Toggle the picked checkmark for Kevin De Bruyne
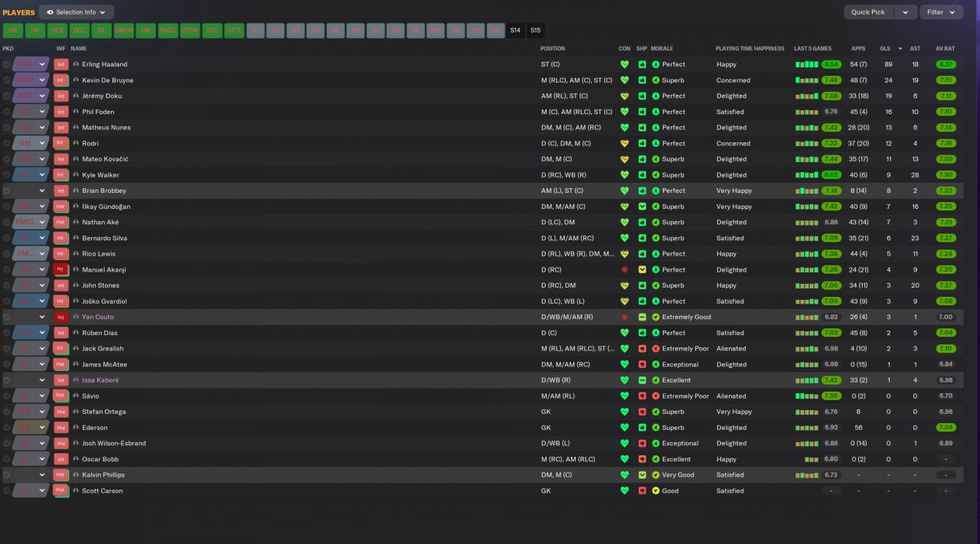This screenshot has height=544, width=980. click(7, 80)
